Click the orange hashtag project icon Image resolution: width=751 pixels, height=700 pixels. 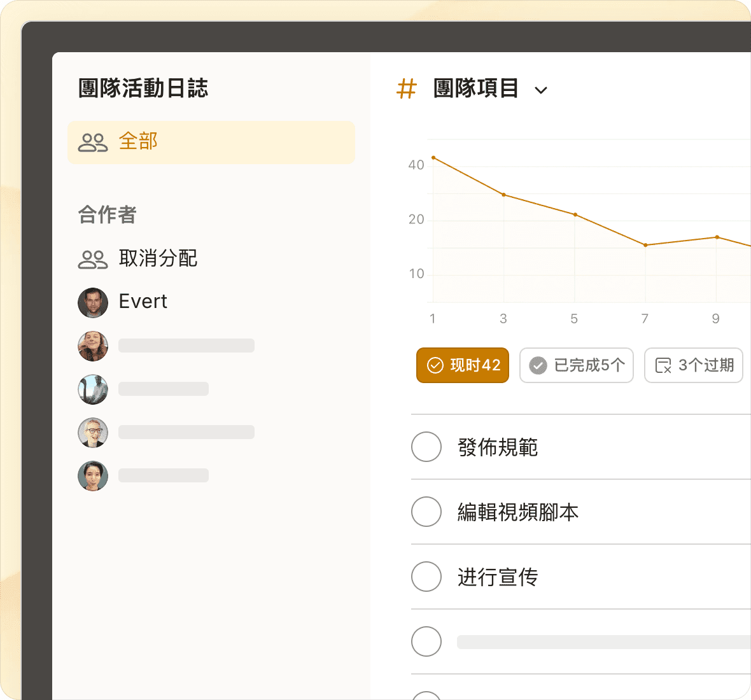pyautogui.click(x=406, y=89)
